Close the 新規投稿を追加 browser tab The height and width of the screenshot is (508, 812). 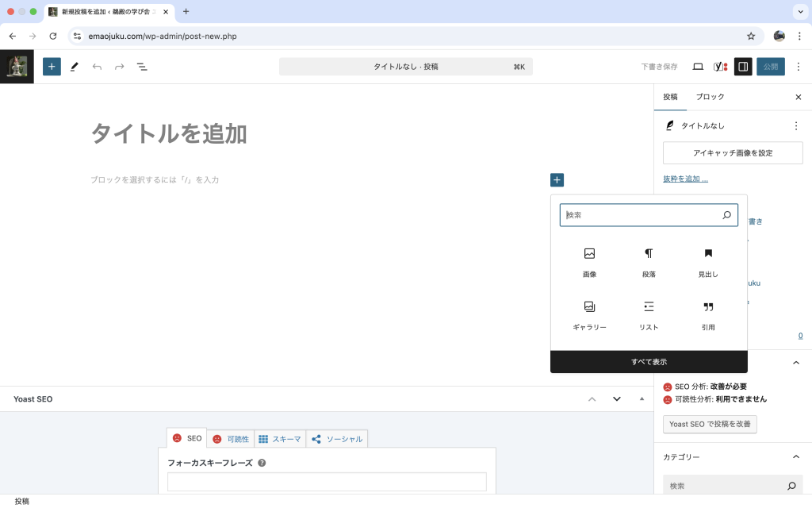point(166,11)
